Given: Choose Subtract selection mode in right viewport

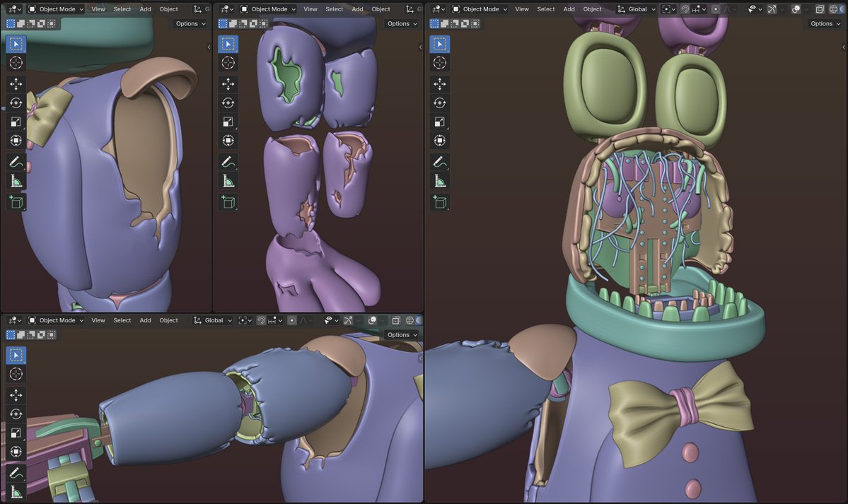Looking at the screenshot, I should (x=455, y=24).
